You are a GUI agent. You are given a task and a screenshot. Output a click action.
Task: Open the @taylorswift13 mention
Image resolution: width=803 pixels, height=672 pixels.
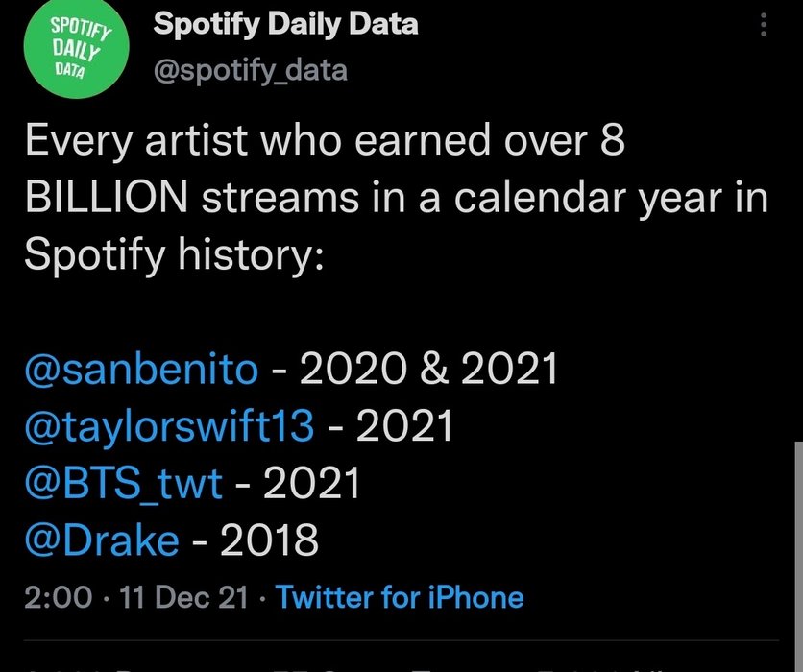pos(169,426)
